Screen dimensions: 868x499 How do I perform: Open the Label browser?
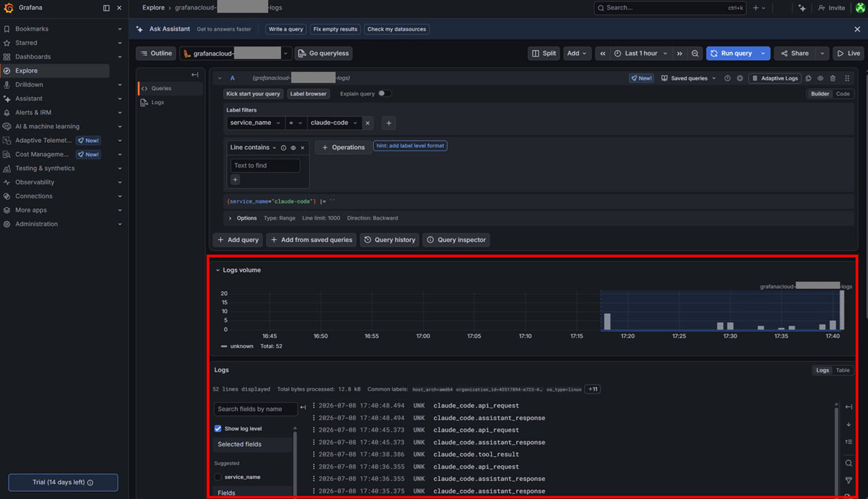tap(308, 94)
